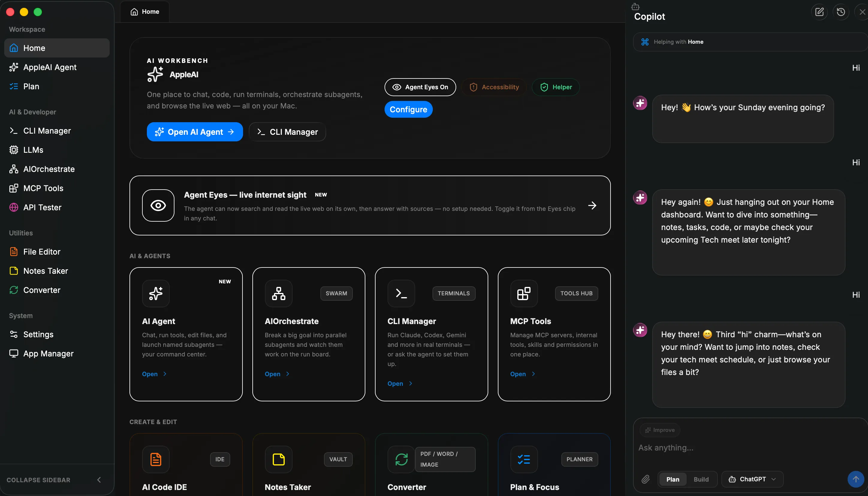Send message with the blue arrow button
The width and height of the screenshot is (868, 496).
[856, 479]
